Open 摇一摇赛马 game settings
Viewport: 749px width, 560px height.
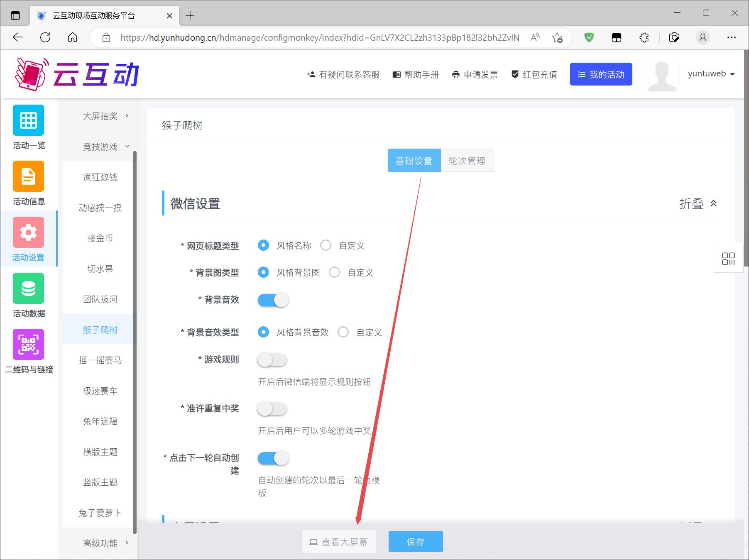[x=100, y=360]
